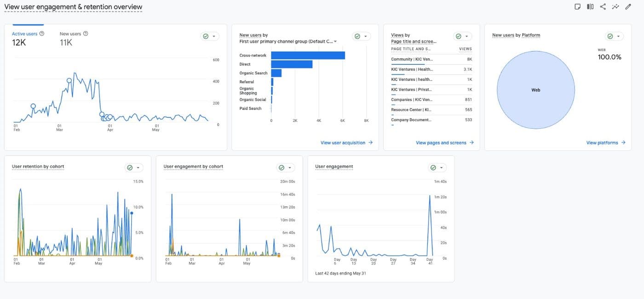
Task: Click the 'Organic Social' channel label
Action: click(253, 100)
